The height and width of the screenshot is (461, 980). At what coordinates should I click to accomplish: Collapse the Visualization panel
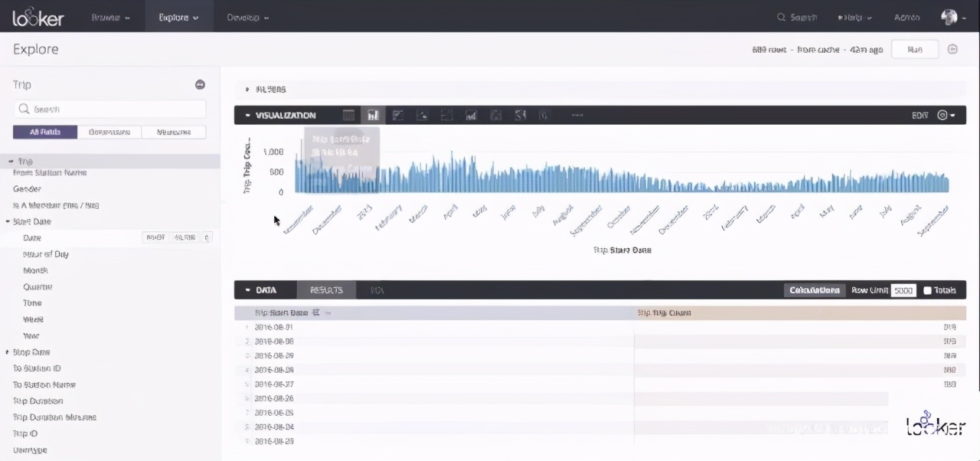point(248,116)
